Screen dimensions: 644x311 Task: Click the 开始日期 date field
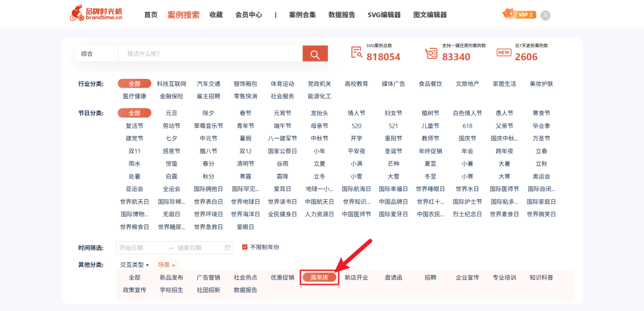click(x=141, y=248)
